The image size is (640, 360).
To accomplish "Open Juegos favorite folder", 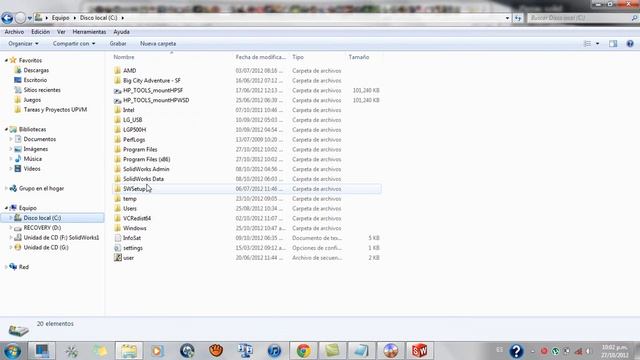I will 32,100.
